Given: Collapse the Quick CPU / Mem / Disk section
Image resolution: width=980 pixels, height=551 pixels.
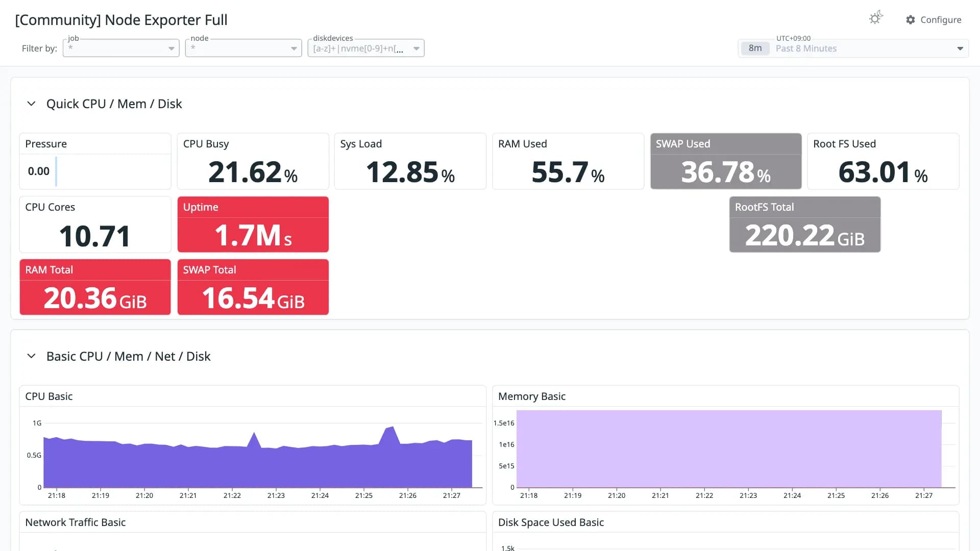Looking at the screenshot, I should tap(31, 104).
